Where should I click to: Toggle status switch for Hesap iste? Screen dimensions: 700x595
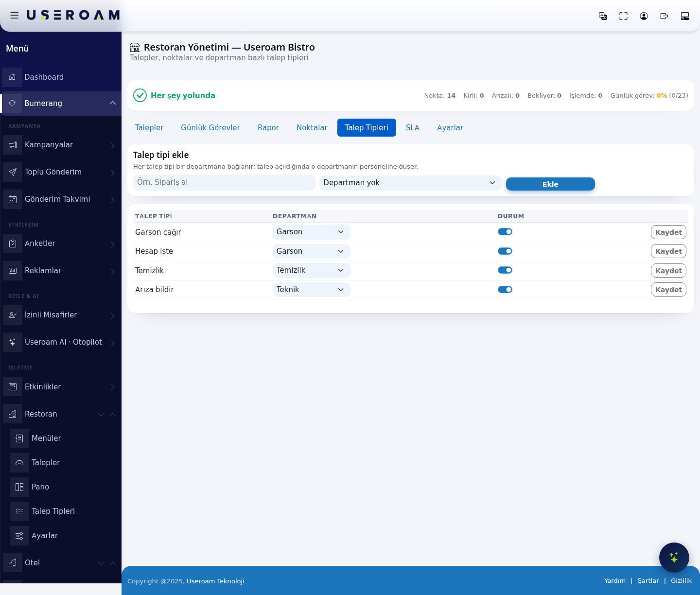coord(505,251)
